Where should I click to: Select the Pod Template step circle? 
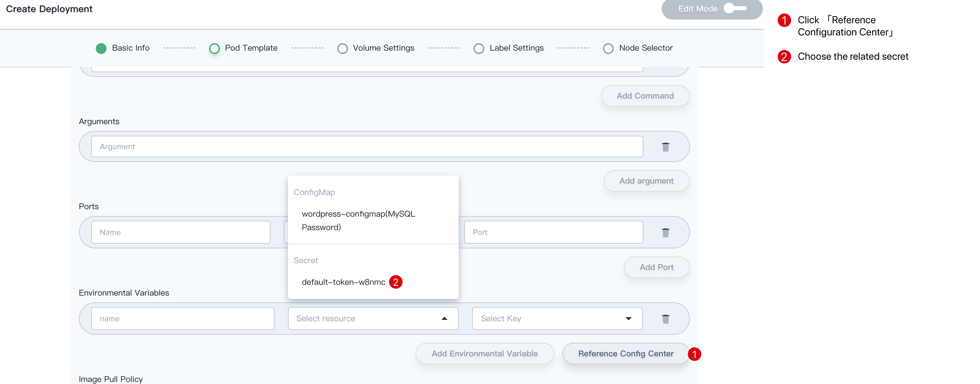tap(214, 48)
